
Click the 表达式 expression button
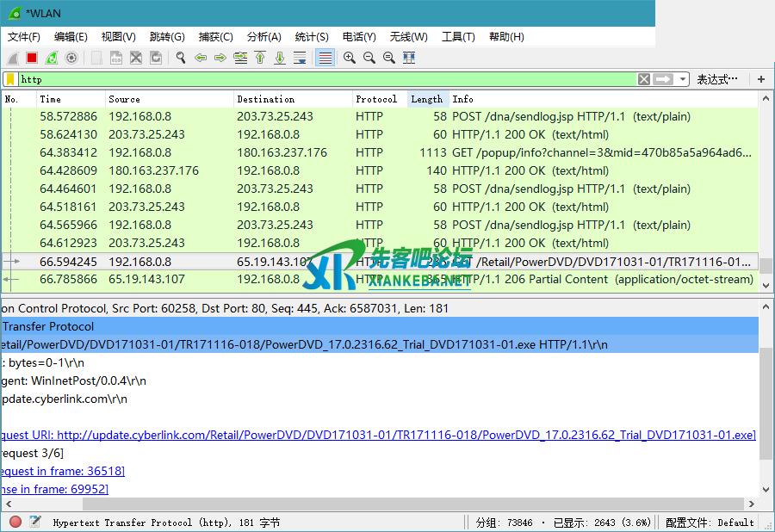coord(717,79)
